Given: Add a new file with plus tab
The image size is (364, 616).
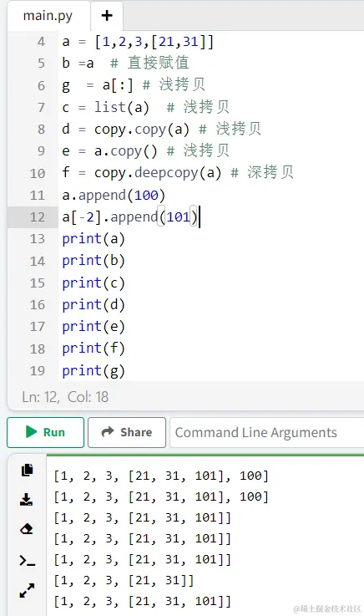Looking at the screenshot, I should [x=107, y=16].
